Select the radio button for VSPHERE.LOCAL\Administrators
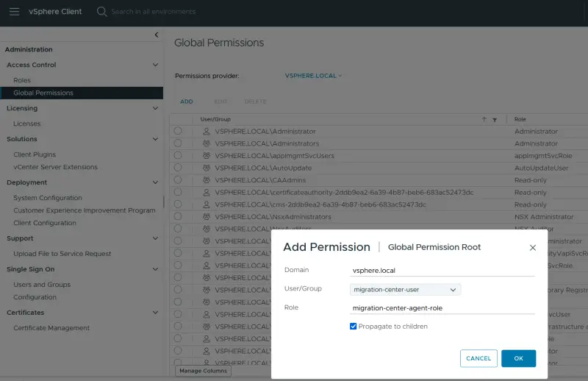 pos(178,143)
